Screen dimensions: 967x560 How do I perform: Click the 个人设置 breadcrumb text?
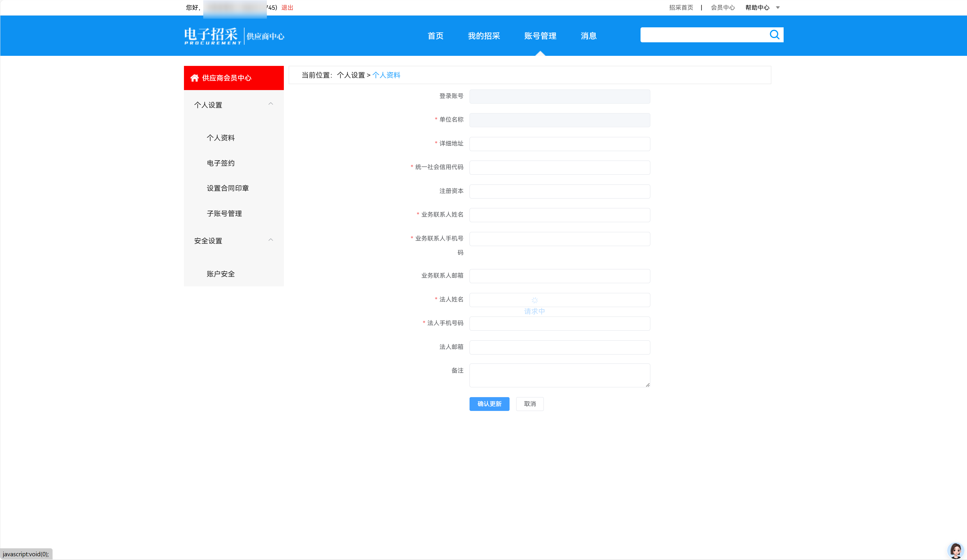click(x=351, y=75)
